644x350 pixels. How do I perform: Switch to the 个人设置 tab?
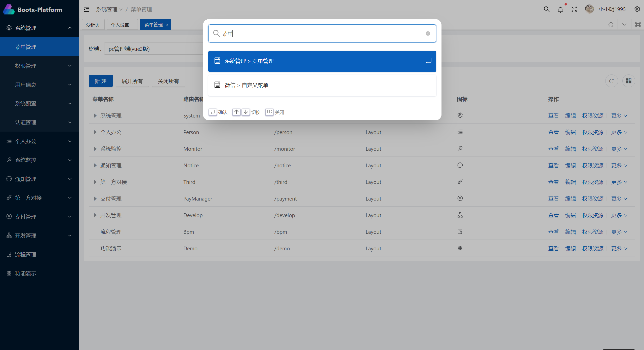pos(122,25)
